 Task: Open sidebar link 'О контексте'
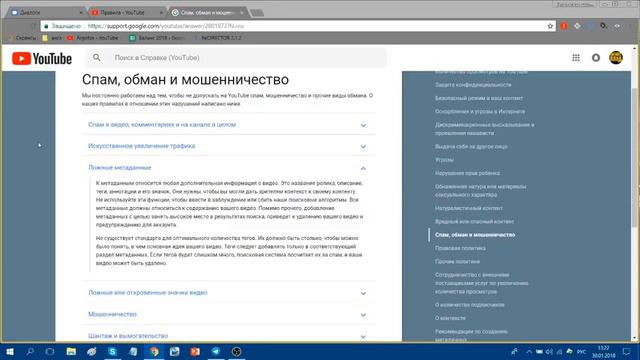(x=450, y=318)
